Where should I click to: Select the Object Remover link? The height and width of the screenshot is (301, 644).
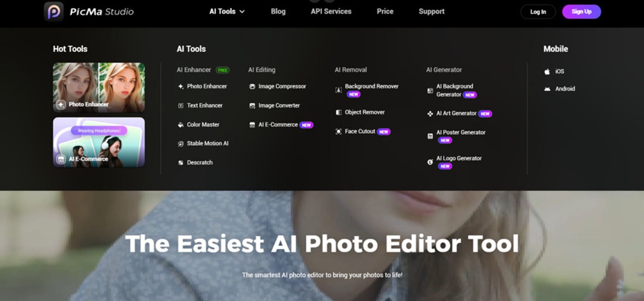point(365,112)
